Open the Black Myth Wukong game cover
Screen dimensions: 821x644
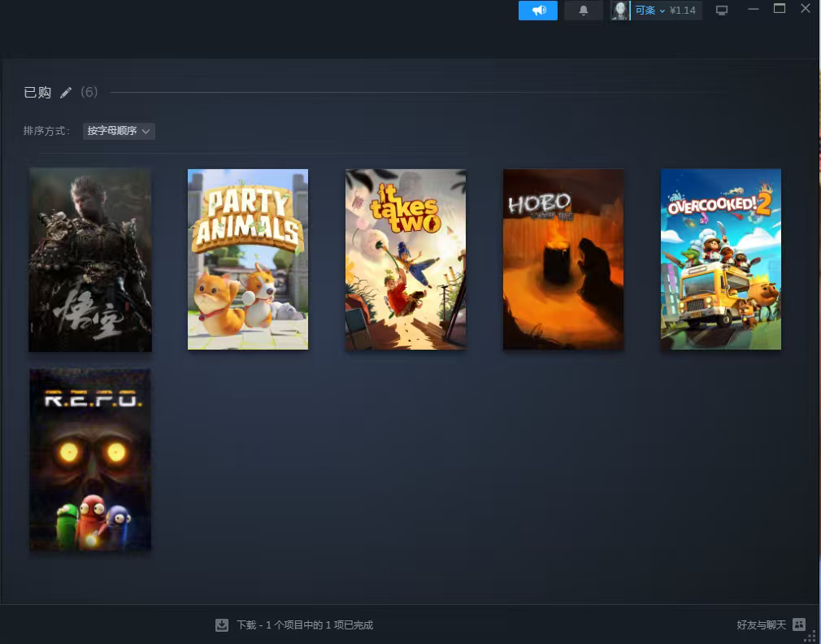click(90, 259)
